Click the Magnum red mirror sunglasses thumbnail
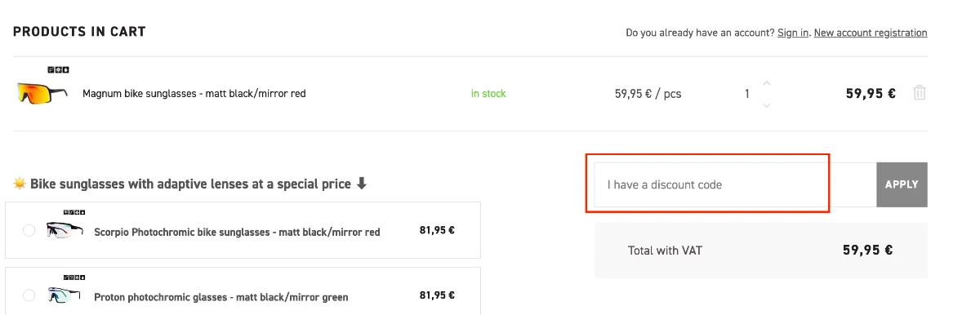The image size is (980, 315). tap(42, 91)
